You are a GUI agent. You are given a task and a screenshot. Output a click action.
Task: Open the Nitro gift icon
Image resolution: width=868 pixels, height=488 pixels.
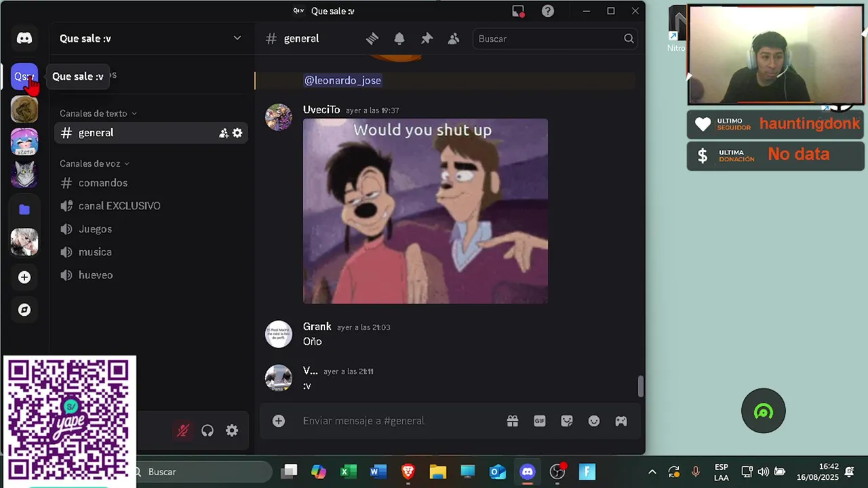click(x=513, y=421)
